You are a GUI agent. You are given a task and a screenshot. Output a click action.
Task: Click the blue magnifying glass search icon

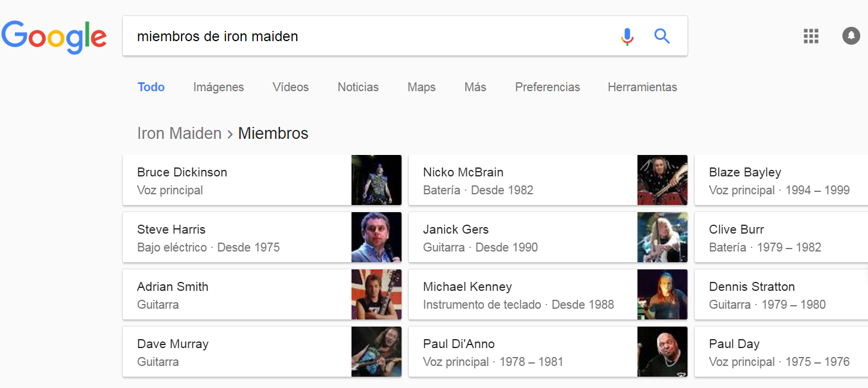662,36
